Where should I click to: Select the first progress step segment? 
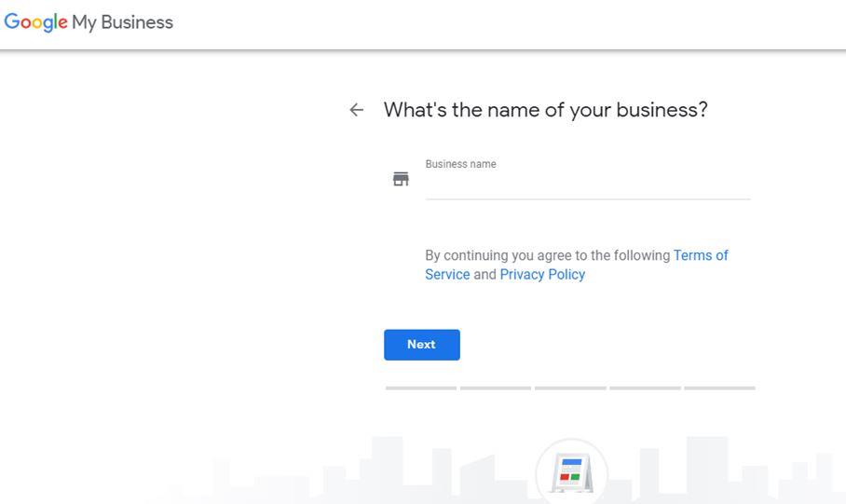421,388
